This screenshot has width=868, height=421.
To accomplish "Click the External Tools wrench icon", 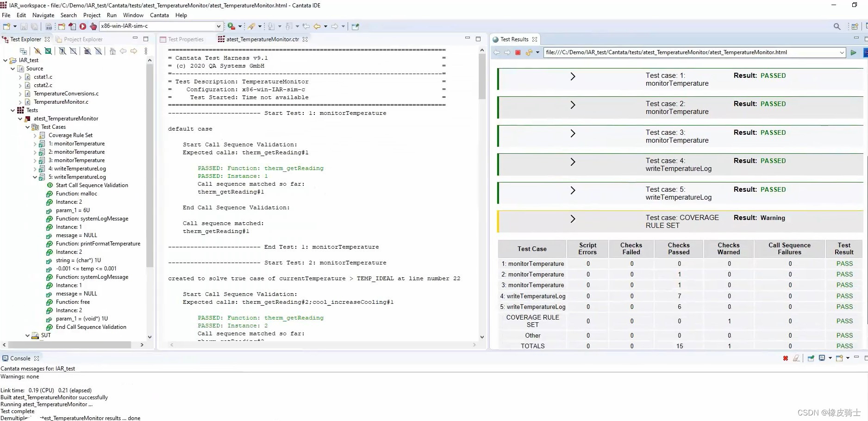I will coord(251,26).
